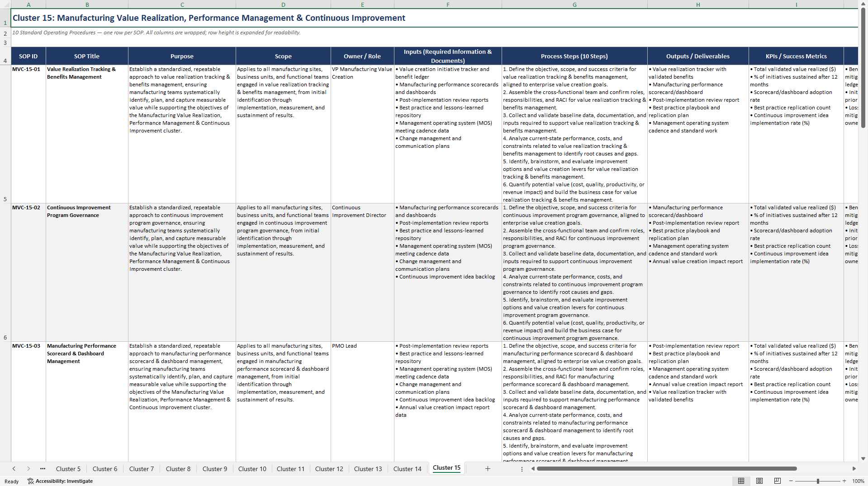Open the Cluster 7 sheet tab
This screenshot has height=486, width=868.
(142, 469)
